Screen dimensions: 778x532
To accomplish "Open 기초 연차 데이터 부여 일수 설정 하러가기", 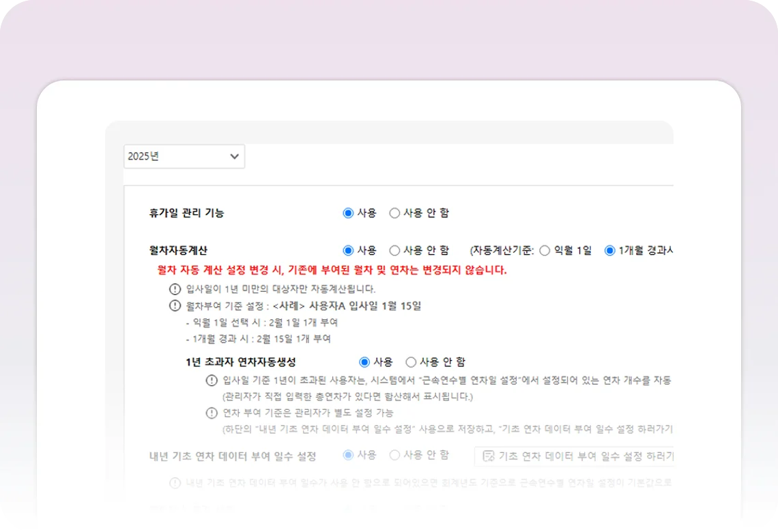I will click(577, 456).
